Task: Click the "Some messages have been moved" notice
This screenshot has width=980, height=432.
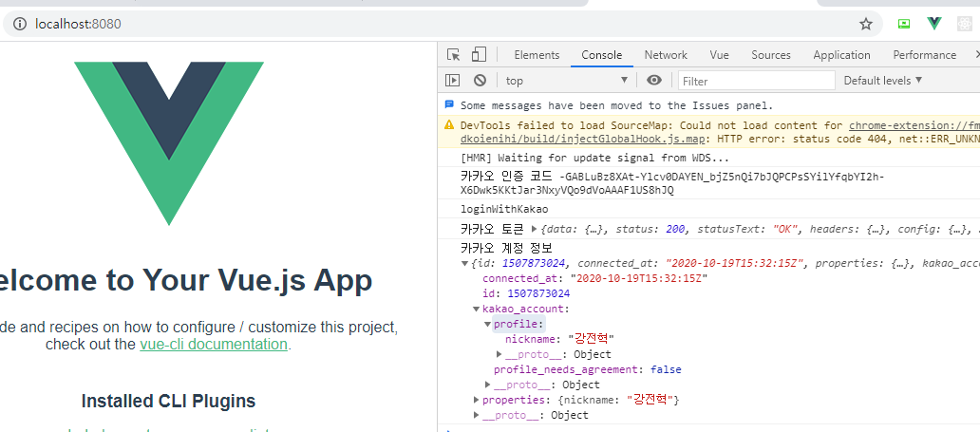Action: [617, 105]
